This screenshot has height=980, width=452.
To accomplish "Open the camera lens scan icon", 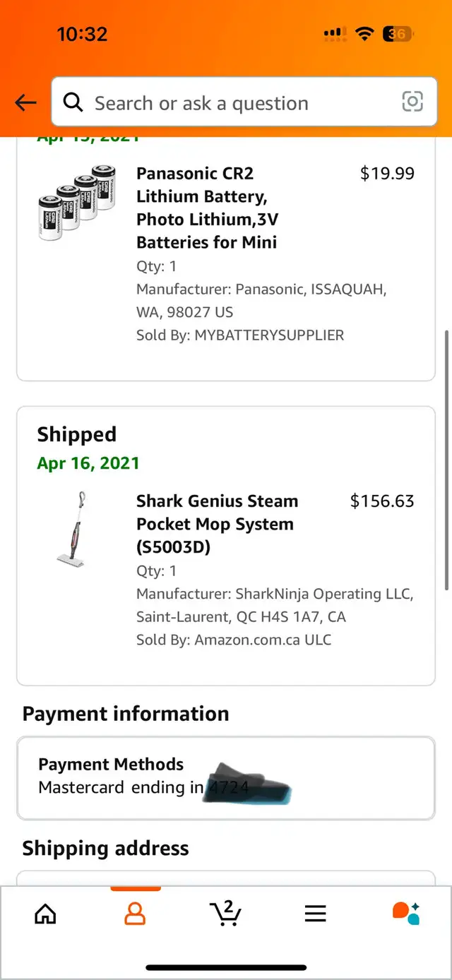I will (412, 102).
